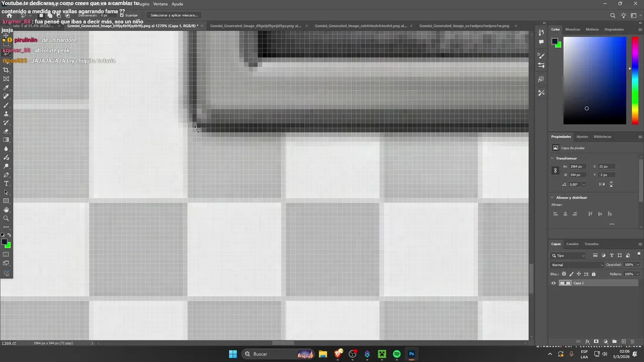Open the Styles fx panel icon
The height and width of the screenshot is (362, 644).
[x=541, y=79]
